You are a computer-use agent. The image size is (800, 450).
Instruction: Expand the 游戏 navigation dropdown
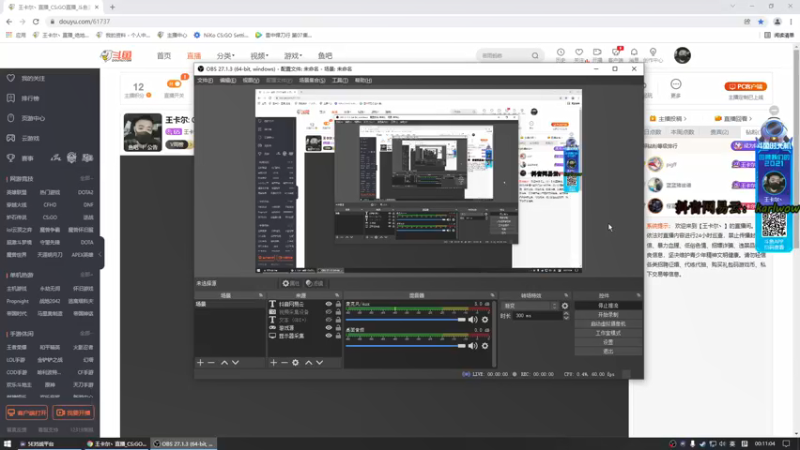click(x=293, y=56)
